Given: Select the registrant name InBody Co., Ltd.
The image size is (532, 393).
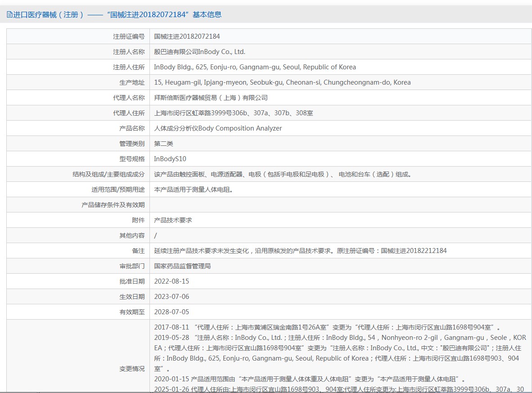Looking at the screenshot, I should tap(199, 52).
